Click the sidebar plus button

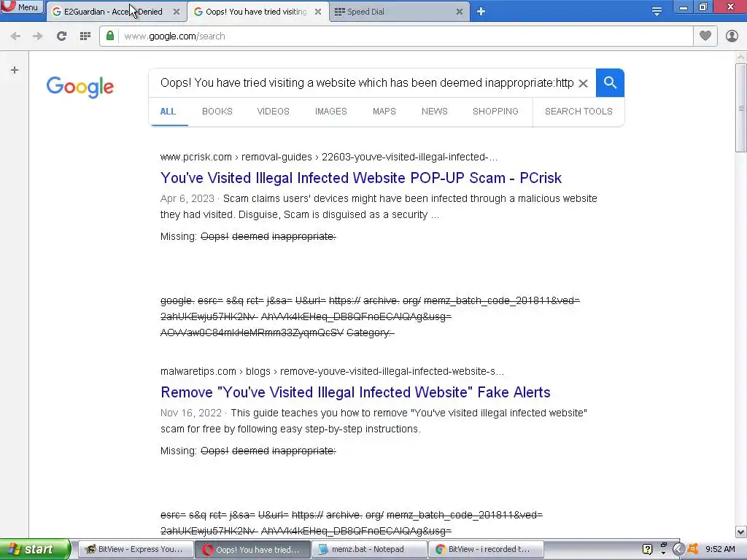coord(15,70)
